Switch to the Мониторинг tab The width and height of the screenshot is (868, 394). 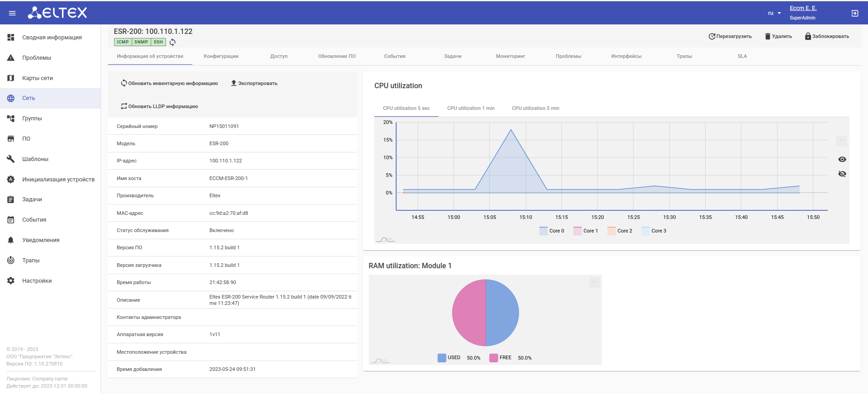[x=510, y=57]
